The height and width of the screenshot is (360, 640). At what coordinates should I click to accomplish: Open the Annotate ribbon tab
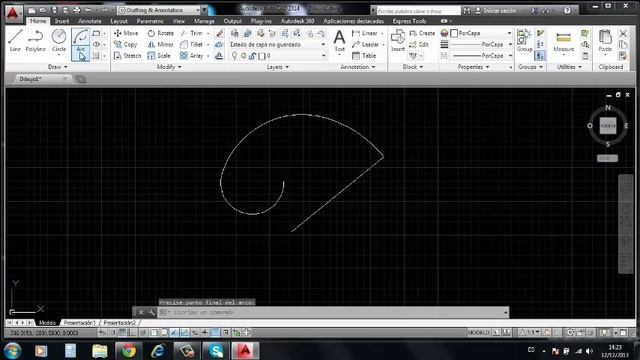89,21
